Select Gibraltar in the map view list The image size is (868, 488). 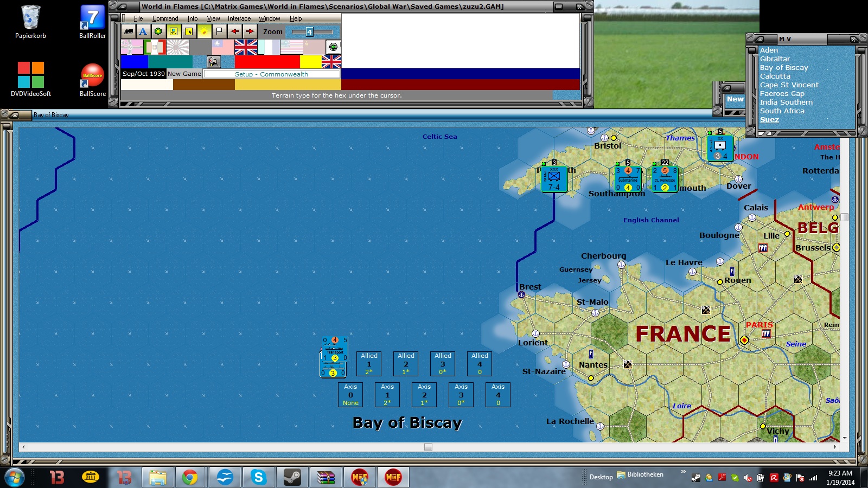tap(775, 59)
